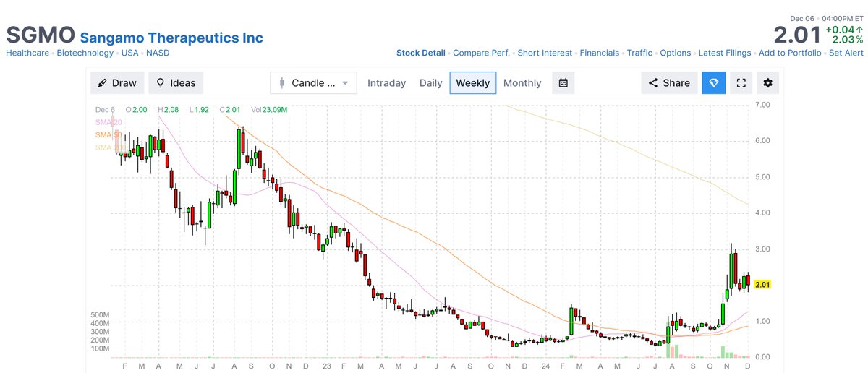Share this chart
The width and height of the screenshot is (868, 373).
click(670, 83)
